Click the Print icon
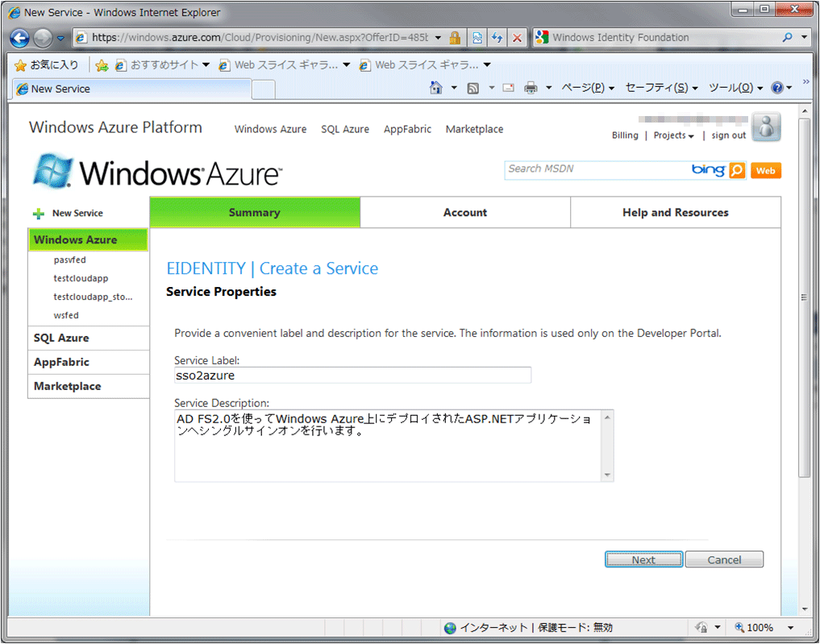Screen dimensions: 820x644 click(531, 88)
